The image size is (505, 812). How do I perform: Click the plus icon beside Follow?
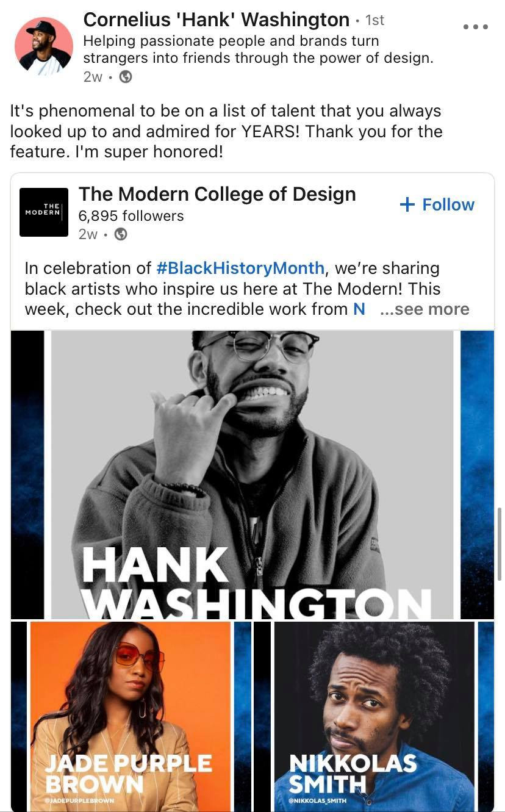tap(407, 205)
